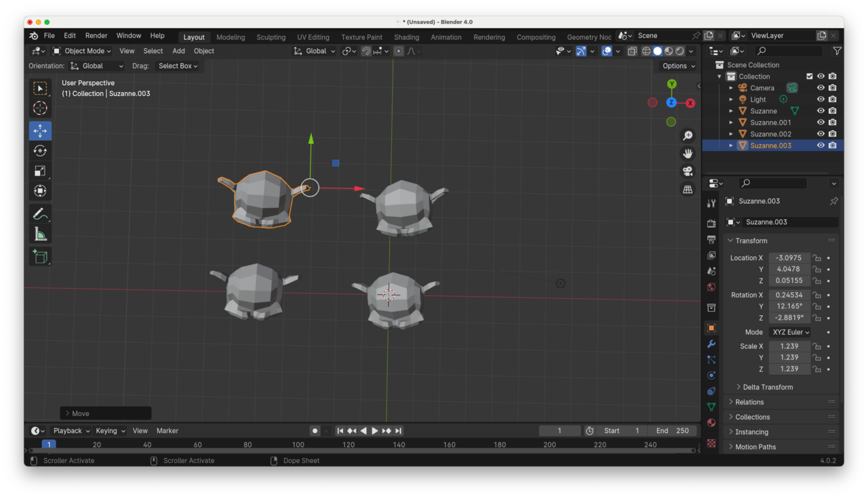Toggle the Scale Z lock icon
The width and height of the screenshot is (868, 498).
click(x=816, y=369)
